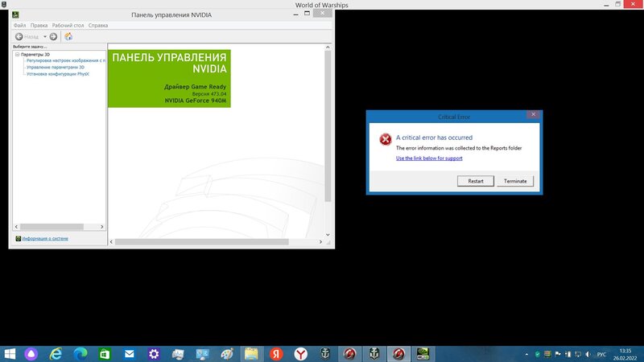The height and width of the screenshot is (362, 644).
Task: Select the Параметры 3D tree label
Action: point(35,54)
